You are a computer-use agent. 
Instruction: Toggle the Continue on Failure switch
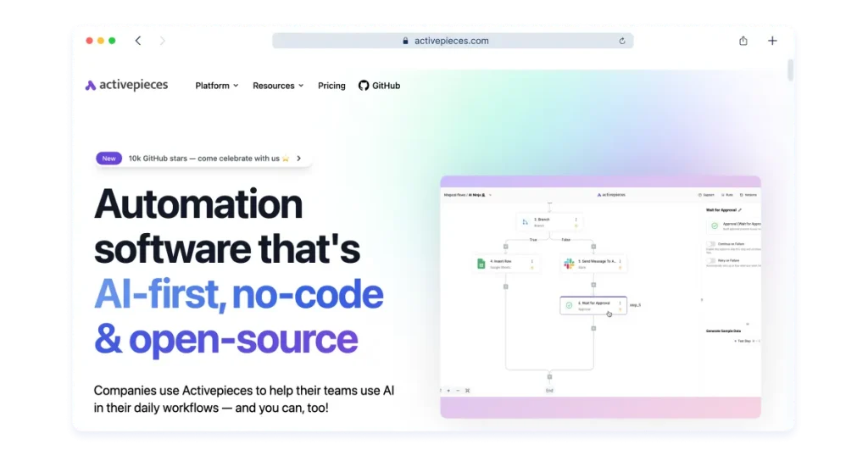click(x=711, y=244)
